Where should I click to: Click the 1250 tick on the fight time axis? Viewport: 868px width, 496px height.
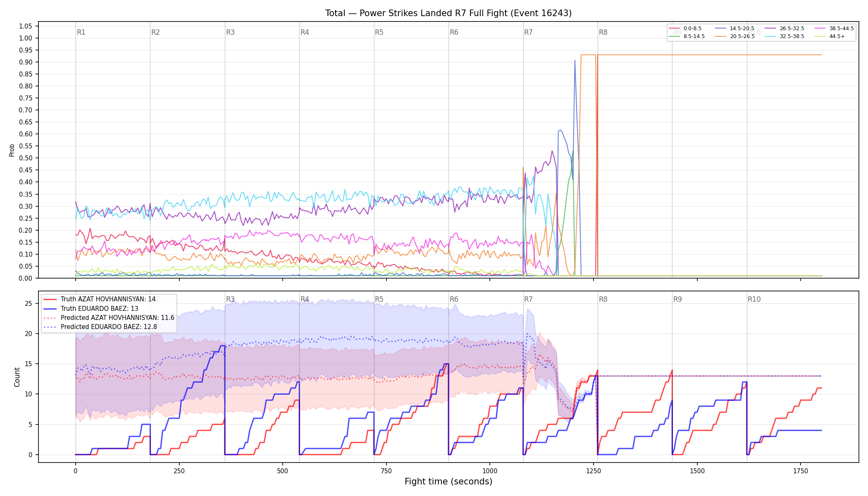coord(594,471)
